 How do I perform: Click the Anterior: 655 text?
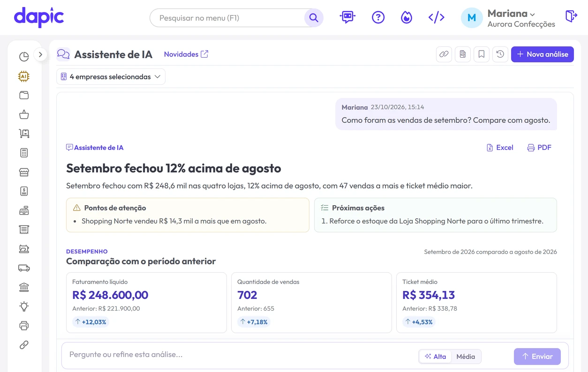[x=256, y=309]
